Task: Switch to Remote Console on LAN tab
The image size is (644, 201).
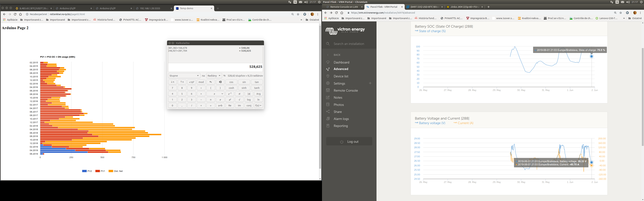Action: pyautogui.click(x=344, y=7)
